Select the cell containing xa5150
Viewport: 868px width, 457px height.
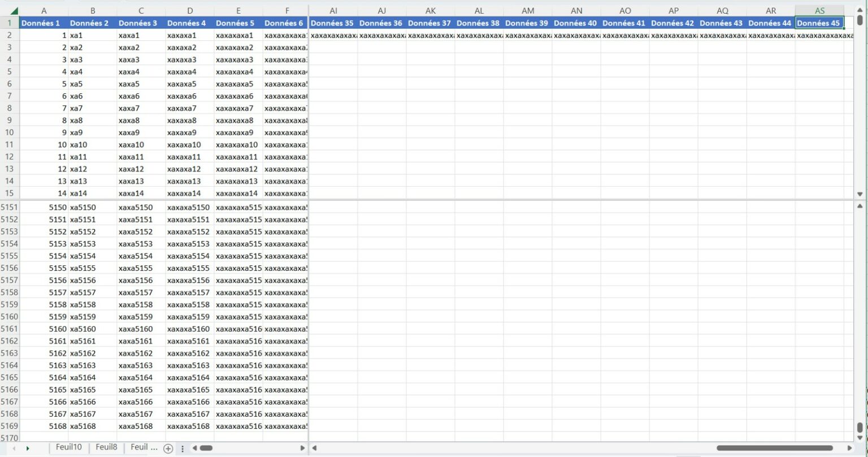point(81,207)
